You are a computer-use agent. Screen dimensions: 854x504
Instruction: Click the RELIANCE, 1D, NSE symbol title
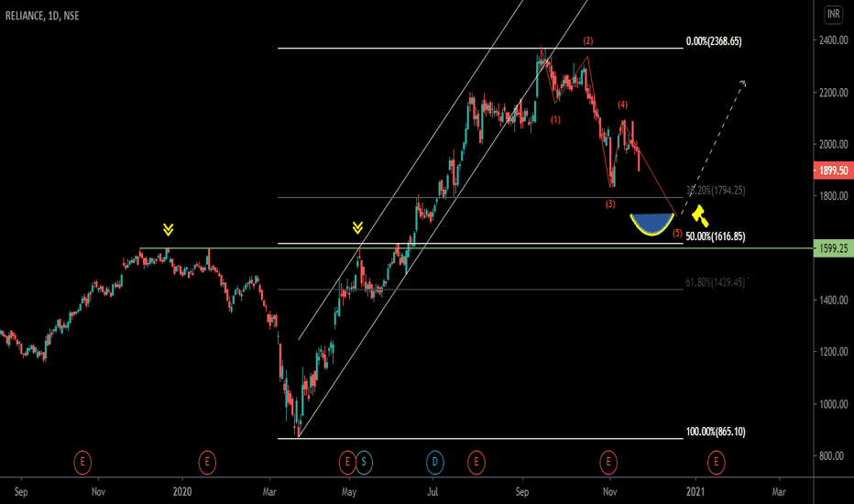click(42, 16)
